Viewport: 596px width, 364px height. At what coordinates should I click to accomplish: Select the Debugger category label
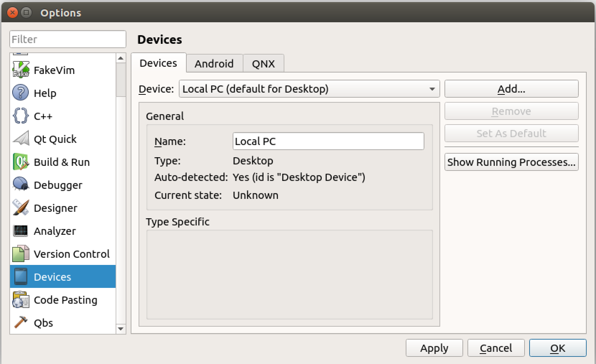tap(58, 185)
